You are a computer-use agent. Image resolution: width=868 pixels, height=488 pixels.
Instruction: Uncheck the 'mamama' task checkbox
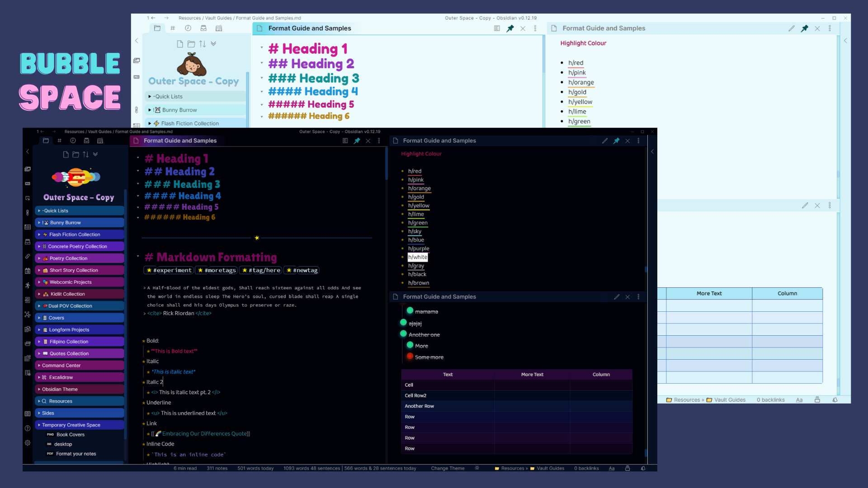click(410, 311)
